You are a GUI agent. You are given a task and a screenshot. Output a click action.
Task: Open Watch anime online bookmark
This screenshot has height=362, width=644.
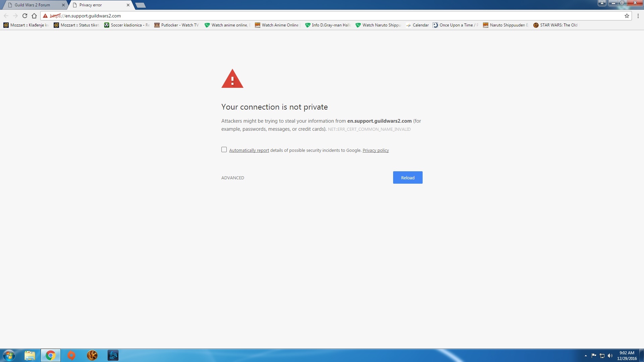[x=228, y=25]
